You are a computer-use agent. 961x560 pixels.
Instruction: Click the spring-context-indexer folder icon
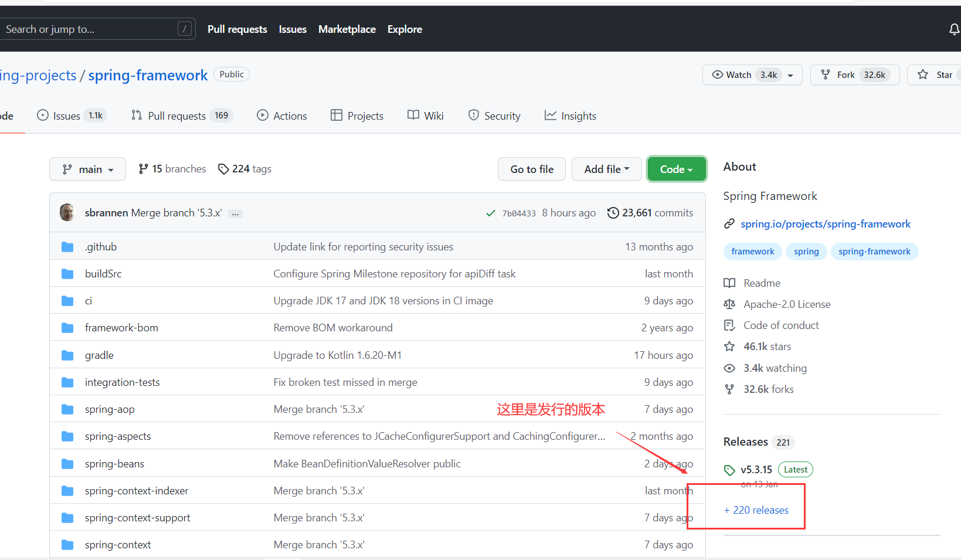67,491
